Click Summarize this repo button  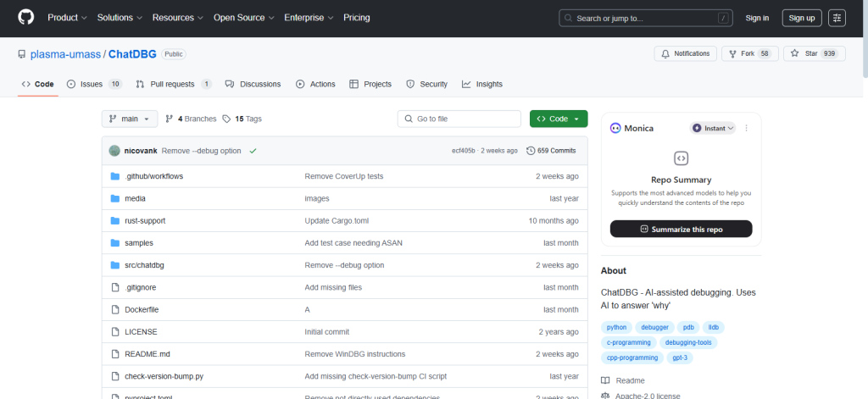coord(681,229)
